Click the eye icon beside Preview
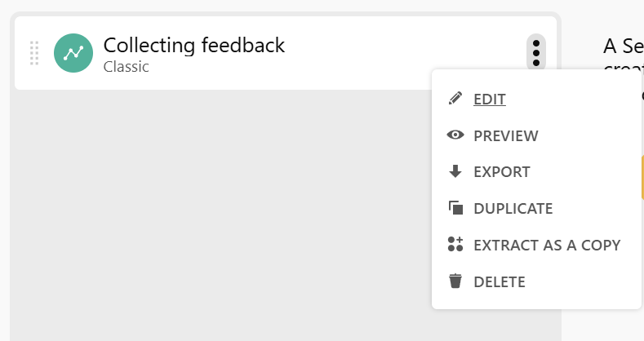The height and width of the screenshot is (341, 644). click(455, 135)
